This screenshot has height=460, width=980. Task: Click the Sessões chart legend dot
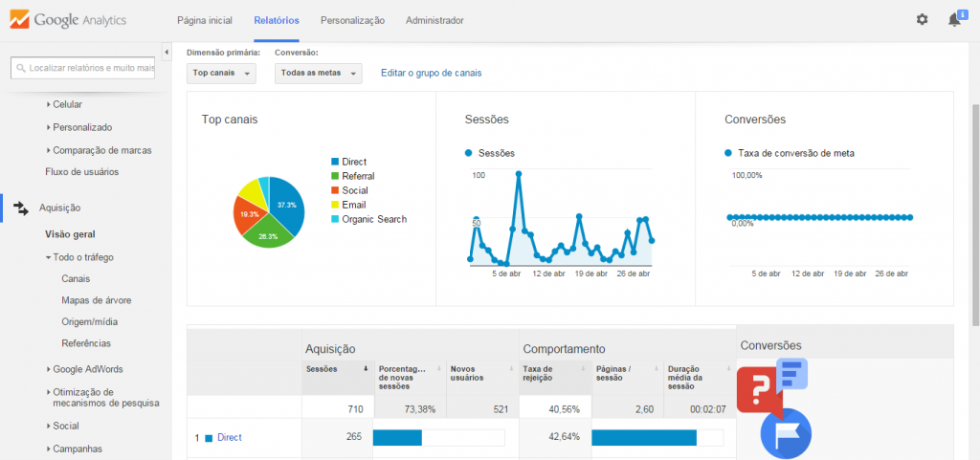tap(468, 153)
